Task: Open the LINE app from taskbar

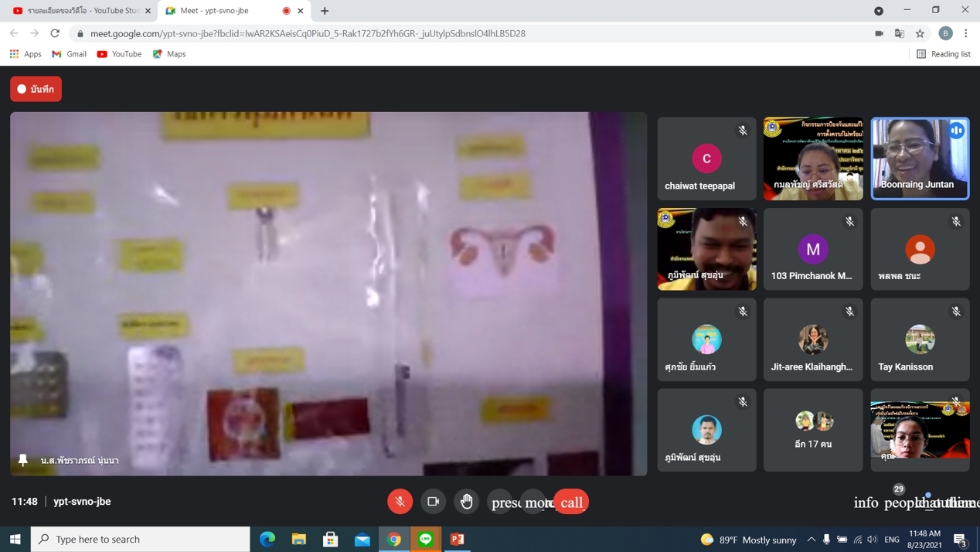Action: [426, 539]
